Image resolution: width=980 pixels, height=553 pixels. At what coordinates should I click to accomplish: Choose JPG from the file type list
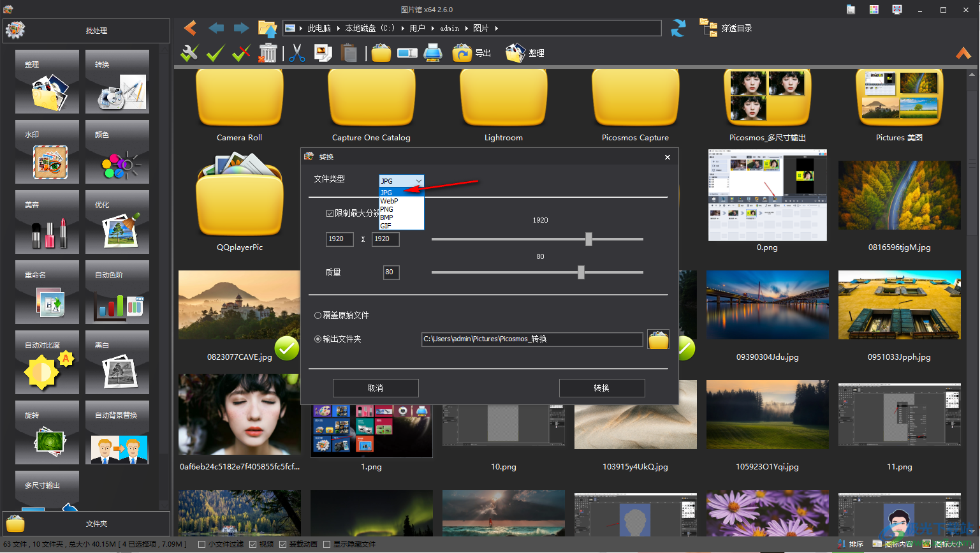pyautogui.click(x=401, y=192)
